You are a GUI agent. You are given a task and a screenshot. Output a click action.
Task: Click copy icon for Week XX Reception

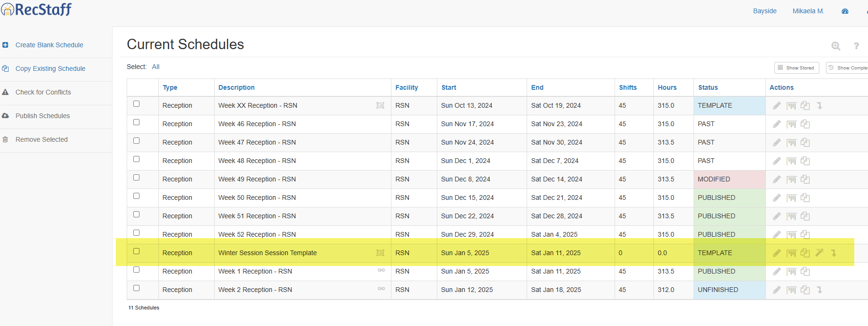point(805,106)
